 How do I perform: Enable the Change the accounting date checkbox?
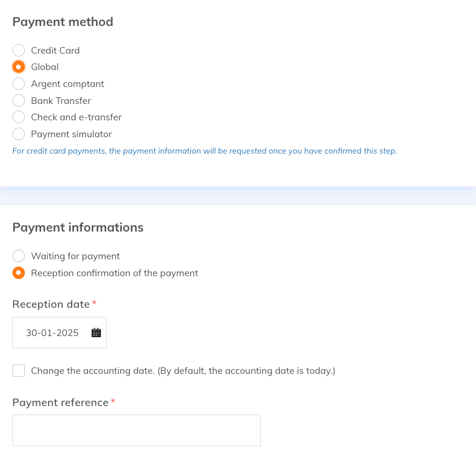[19, 371]
